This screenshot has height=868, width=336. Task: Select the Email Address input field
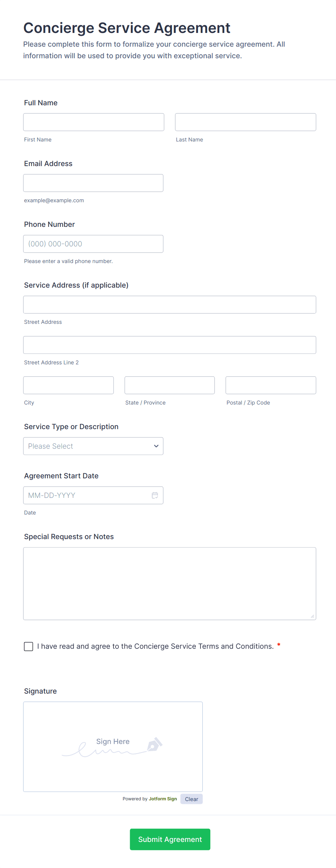[93, 183]
